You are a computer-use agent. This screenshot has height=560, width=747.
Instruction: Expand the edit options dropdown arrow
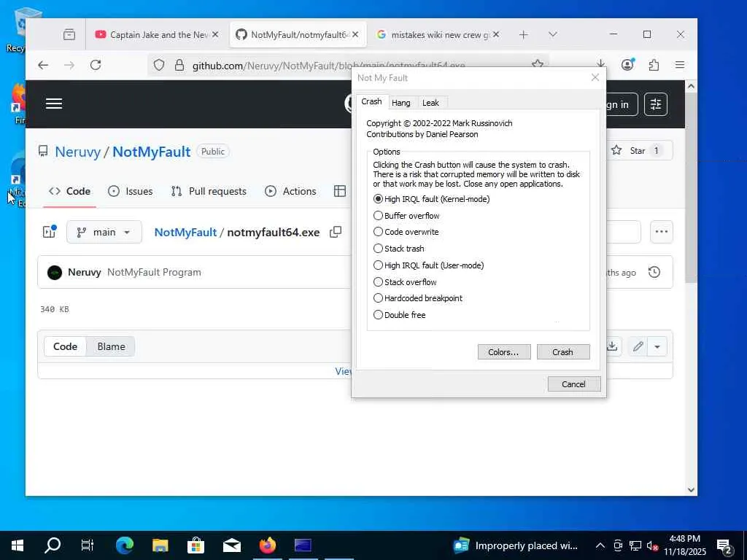pos(657,346)
